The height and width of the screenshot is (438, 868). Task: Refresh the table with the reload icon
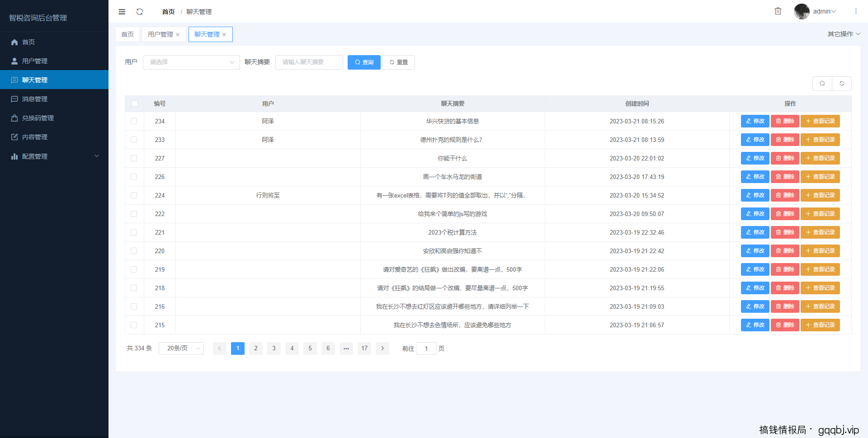tap(841, 84)
